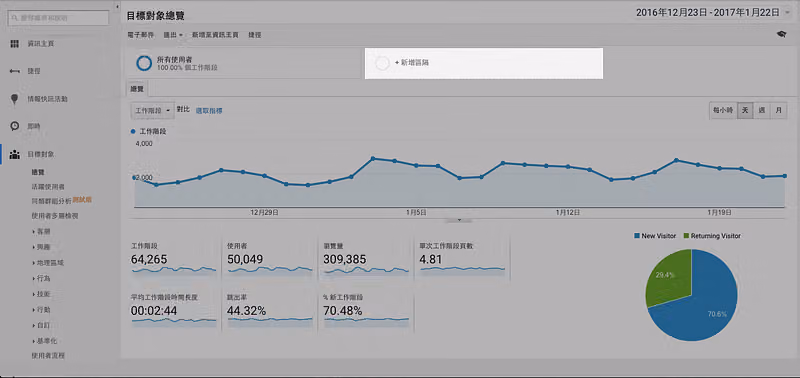Expand the 興趣 interests submenu
The height and width of the screenshot is (378, 800).
point(41,247)
